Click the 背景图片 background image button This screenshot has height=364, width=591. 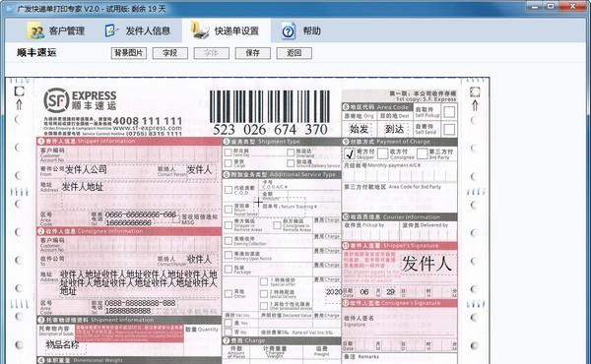click(x=129, y=53)
